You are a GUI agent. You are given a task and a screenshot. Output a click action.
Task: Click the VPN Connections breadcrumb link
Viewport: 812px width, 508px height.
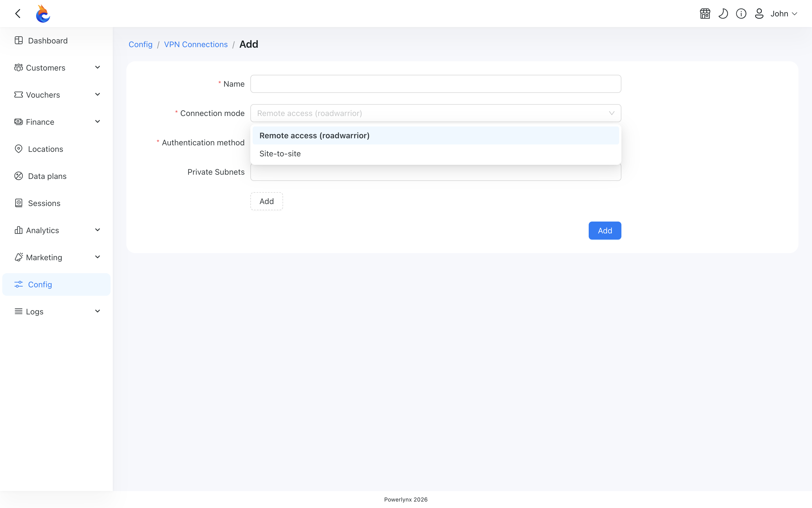tap(196, 44)
